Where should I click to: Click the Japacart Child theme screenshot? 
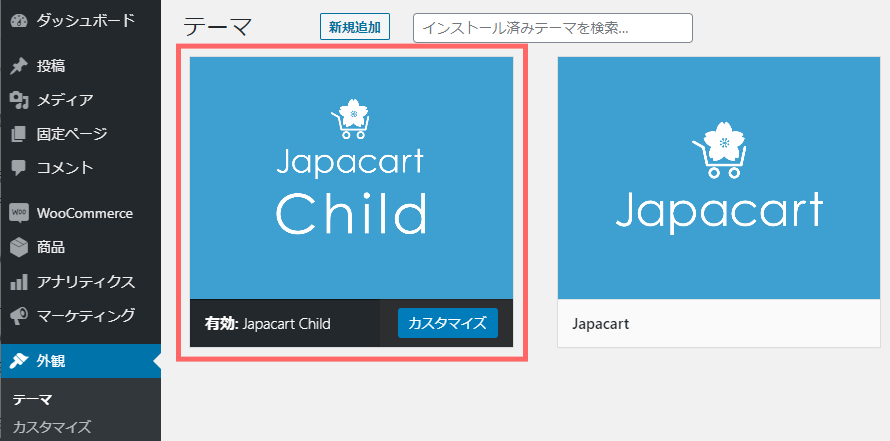(351, 178)
